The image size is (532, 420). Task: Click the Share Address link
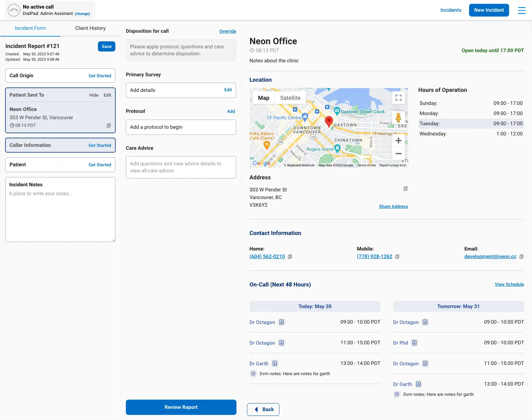click(x=393, y=206)
